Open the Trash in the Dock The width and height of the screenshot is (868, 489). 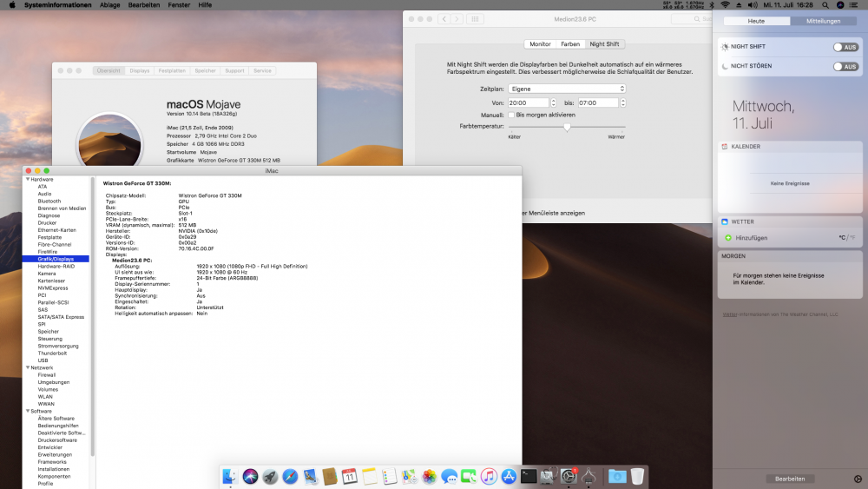tap(638, 476)
